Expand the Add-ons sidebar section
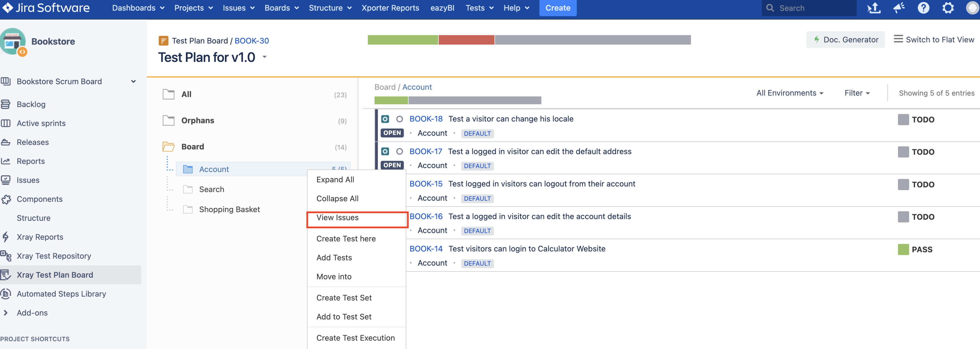This screenshot has height=349, width=980. [x=6, y=313]
